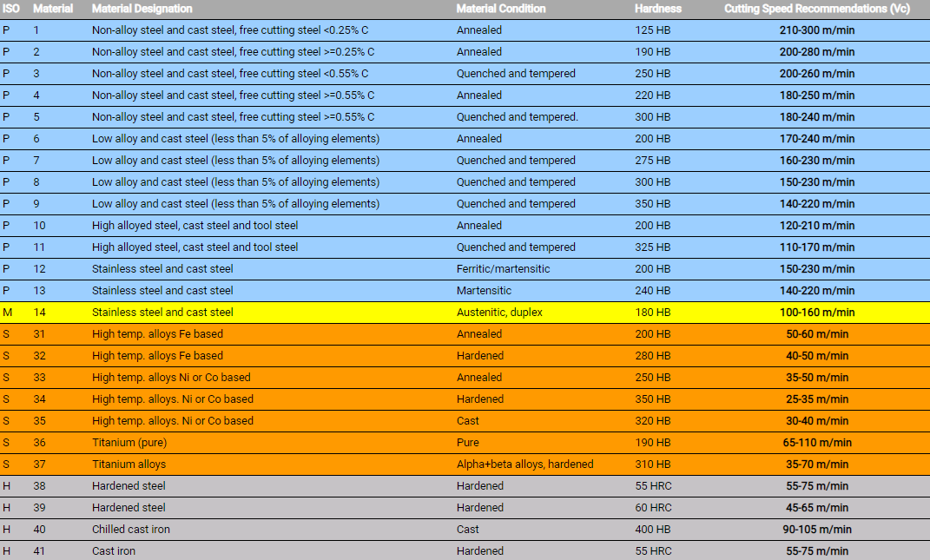Click 'Low alloy and cast steel' in row 6

150,139
